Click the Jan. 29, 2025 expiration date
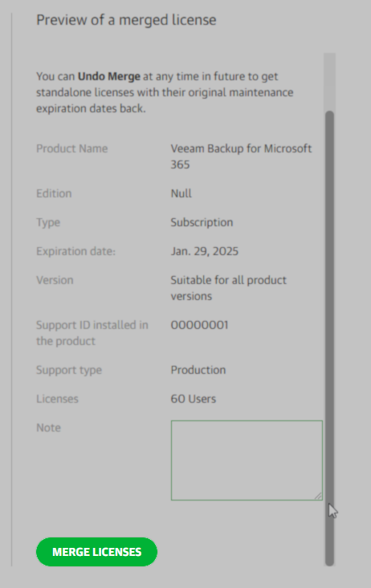 (204, 251)
